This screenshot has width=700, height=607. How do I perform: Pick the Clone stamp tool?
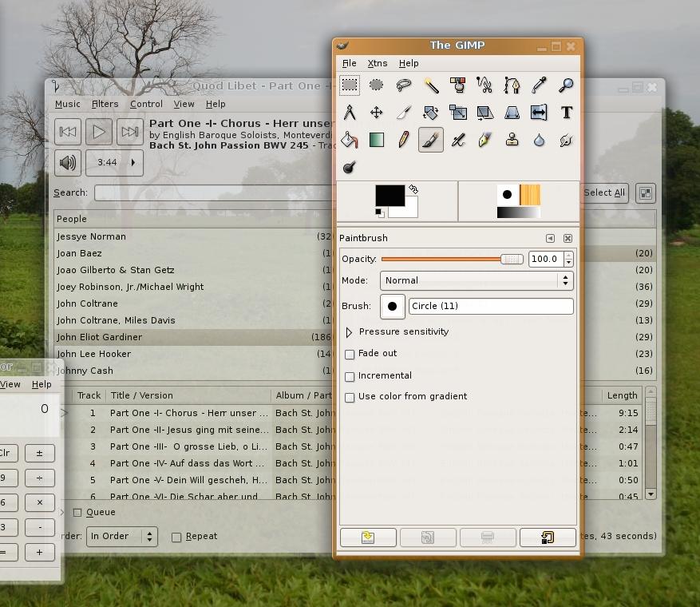coord(512,141)
